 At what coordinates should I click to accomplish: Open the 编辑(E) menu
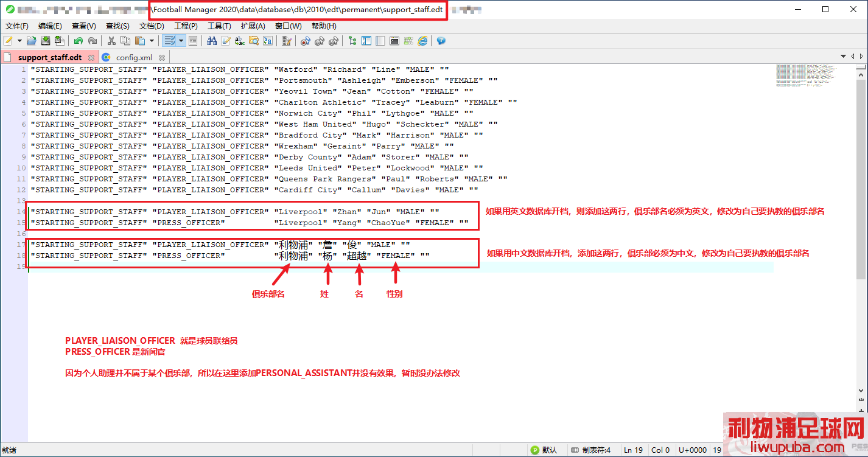coord(50,26)
